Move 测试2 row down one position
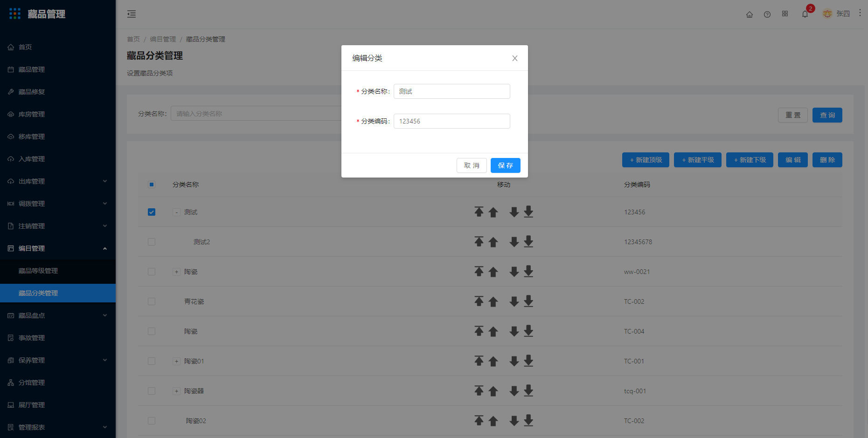Viewport: 868px width, 438px height. pos(514,242)
